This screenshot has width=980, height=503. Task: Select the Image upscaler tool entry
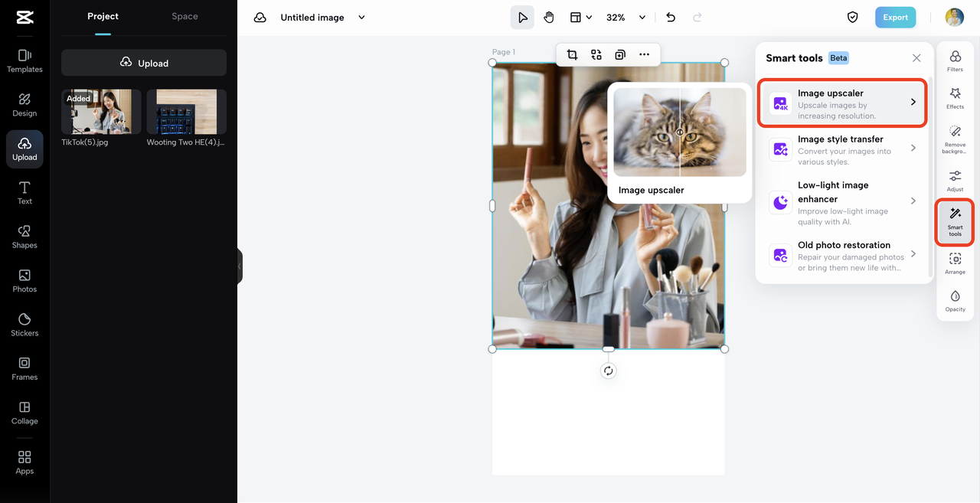point(843,103)
